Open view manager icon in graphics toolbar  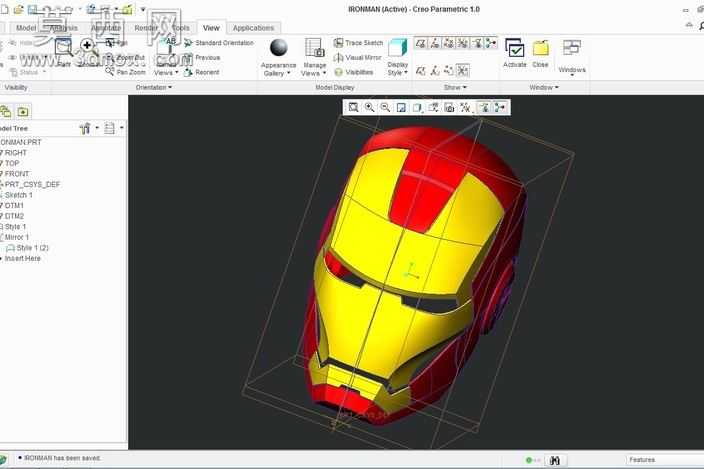pyautogui.click(x=449, y=107)
